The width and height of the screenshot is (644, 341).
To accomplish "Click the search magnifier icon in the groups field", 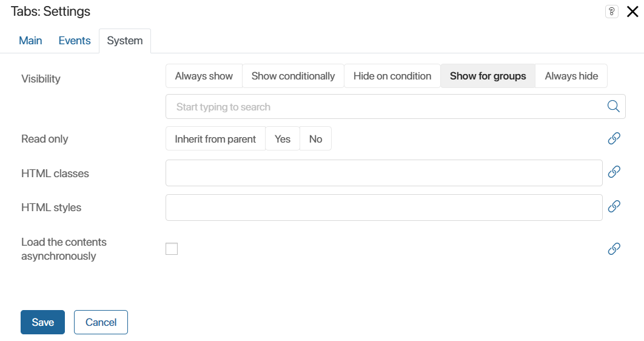I will 613,106.
